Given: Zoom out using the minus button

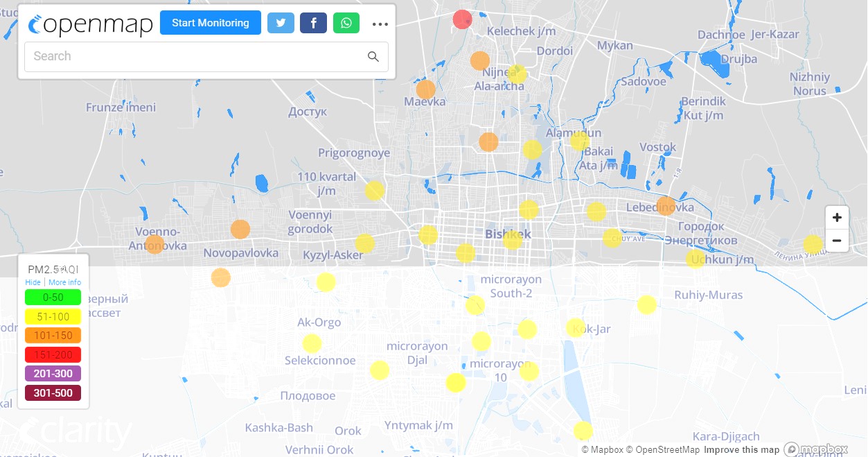Looking at the screenshot, I should click(x=837, y=241).
